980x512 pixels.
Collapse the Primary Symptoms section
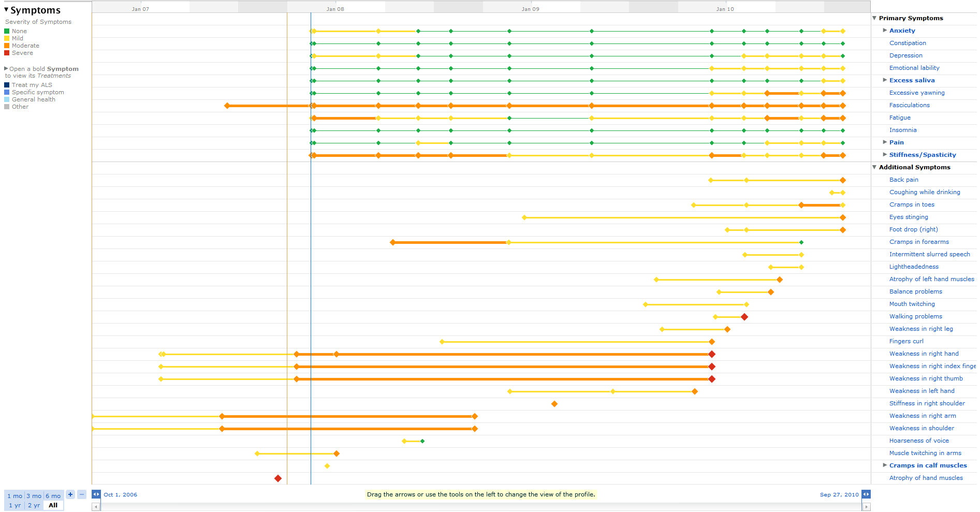click(874, 18)
